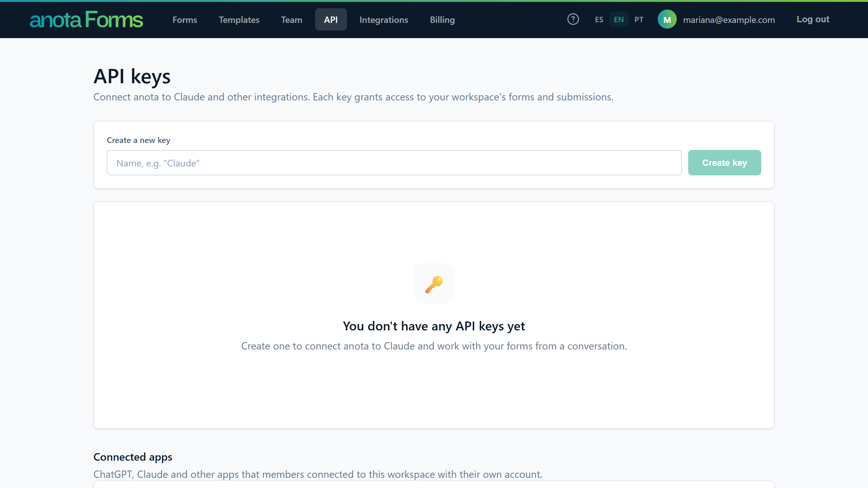Viewport: 868px width, 488px height.
Task: Click "Create one to connect anota" hint text
Action: coord(434,346)
